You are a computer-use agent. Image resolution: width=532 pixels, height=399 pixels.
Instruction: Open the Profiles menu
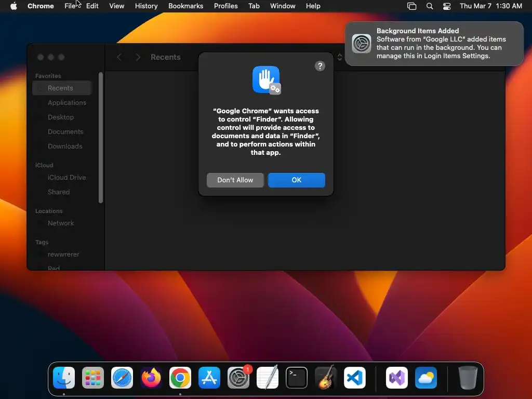pos(226,6)
